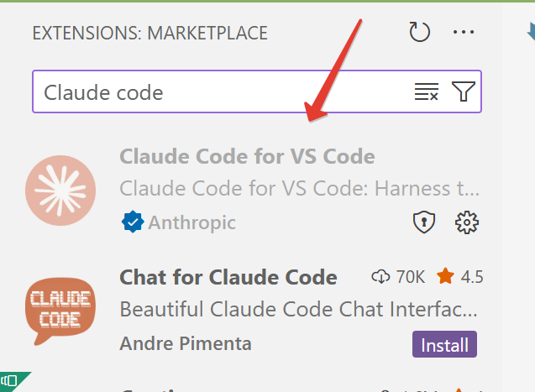Click the 70K download count icon
This screenshot has width=535, height=392.
click(x=380, y=277)
